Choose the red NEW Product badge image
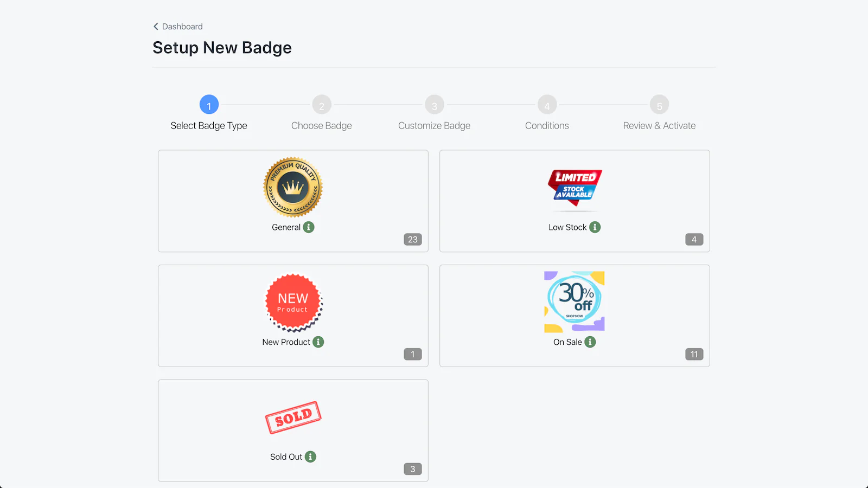The height and width of the screenshot is (488, 868). coord(293,303)
